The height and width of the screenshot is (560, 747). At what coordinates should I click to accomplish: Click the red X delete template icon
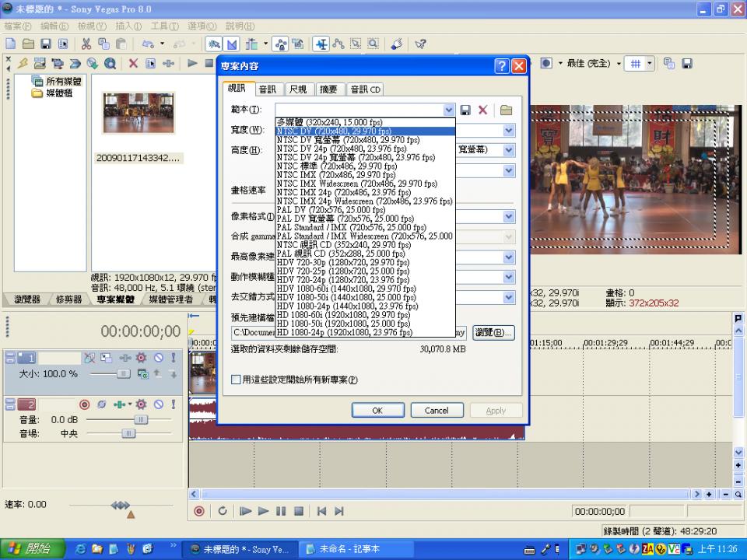click(483, 110)
